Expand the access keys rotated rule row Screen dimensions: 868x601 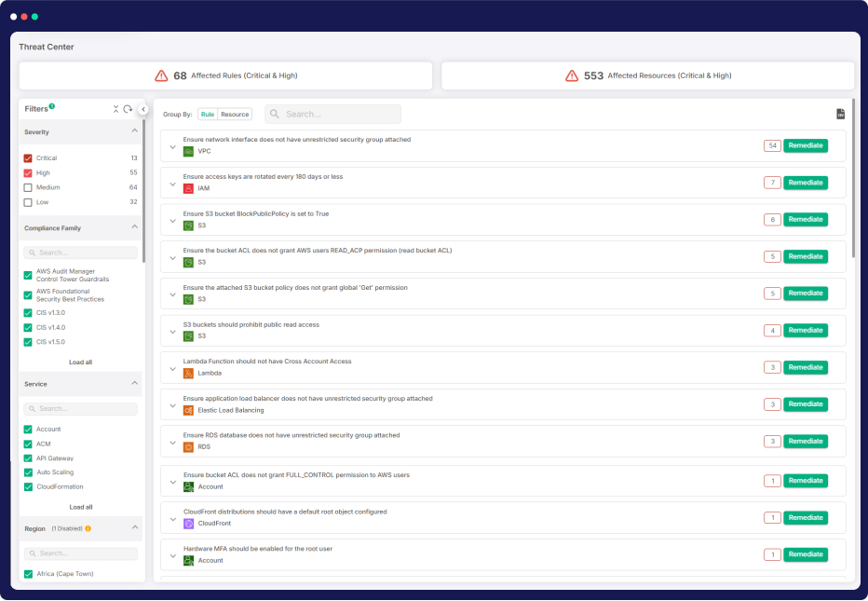(x=172, y=184)
